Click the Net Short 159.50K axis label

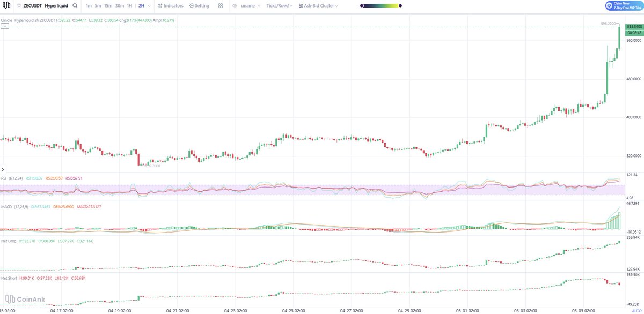pyautogui.click(x=633, y=274)
